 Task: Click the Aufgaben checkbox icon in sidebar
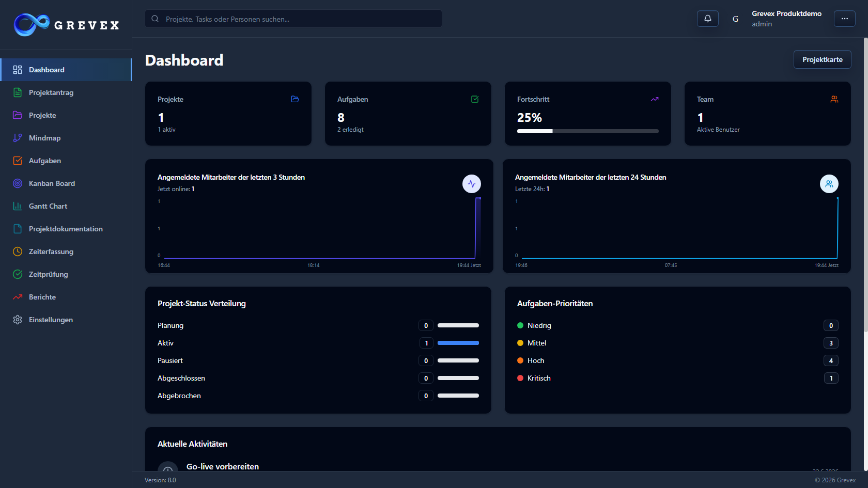click(x=18, y=161)
